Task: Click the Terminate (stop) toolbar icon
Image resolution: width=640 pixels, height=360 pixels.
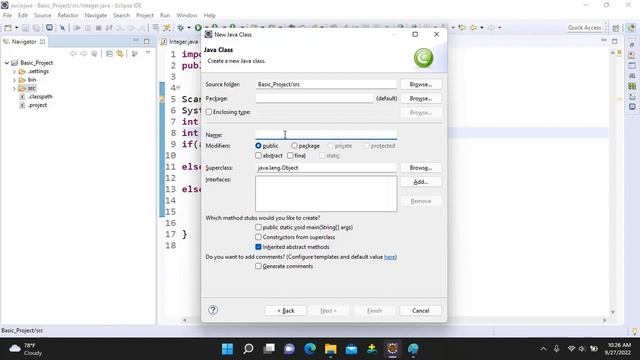Action: pyautogui.click(x=98, y=28)
